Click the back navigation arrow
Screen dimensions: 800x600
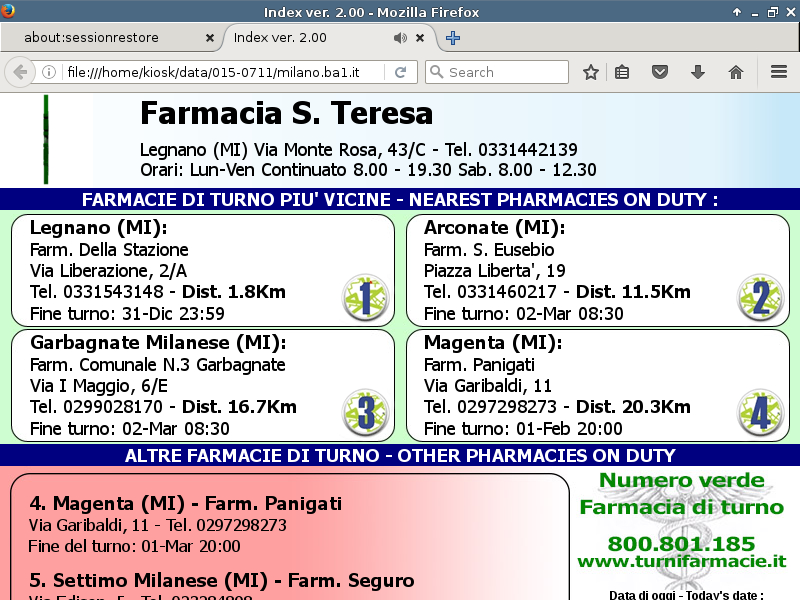click(x=19, y=72)
